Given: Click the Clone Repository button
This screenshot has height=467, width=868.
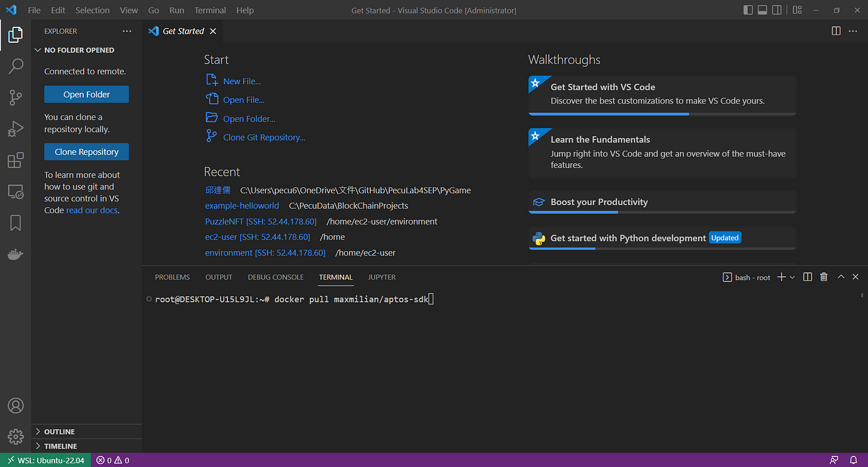Looking at the screenshot, I should (x=87, y=152).
